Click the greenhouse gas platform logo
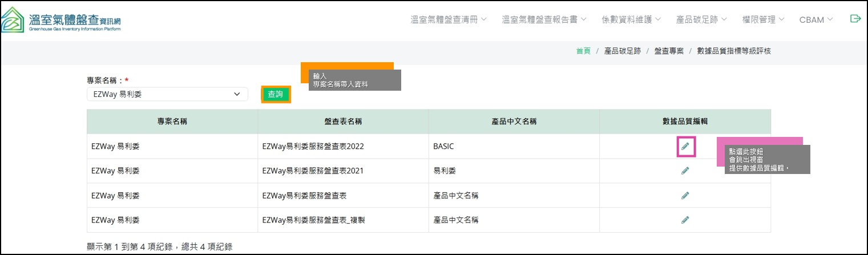This screenshot has height=255, width=868. point(62,19)
